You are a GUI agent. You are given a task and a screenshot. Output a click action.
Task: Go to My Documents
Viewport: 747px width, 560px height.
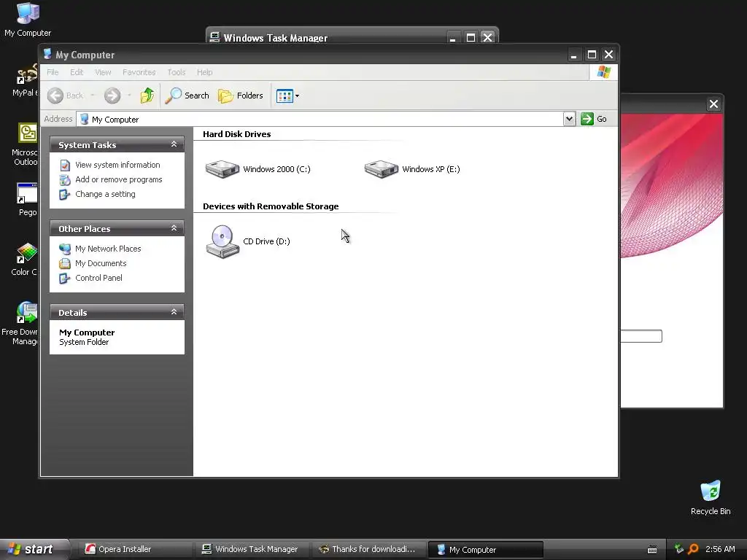101,263
